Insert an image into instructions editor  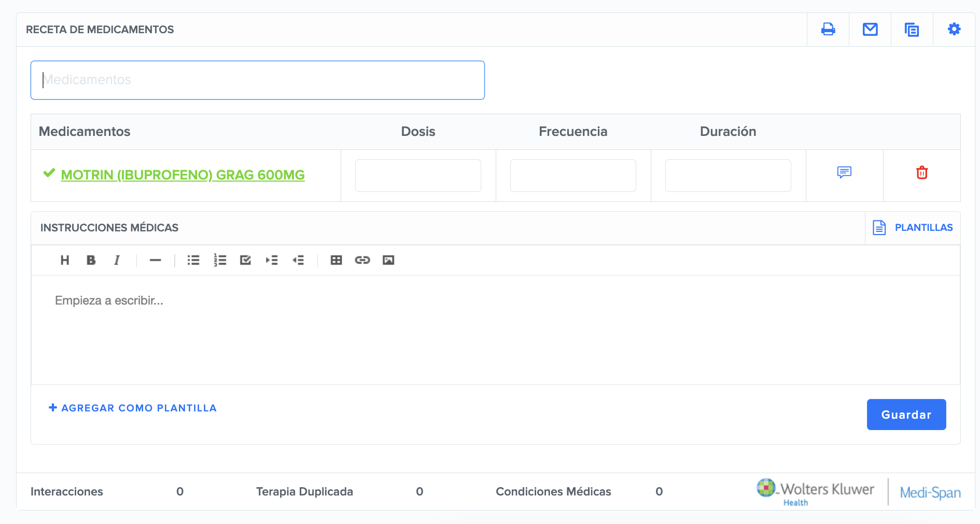389,260
